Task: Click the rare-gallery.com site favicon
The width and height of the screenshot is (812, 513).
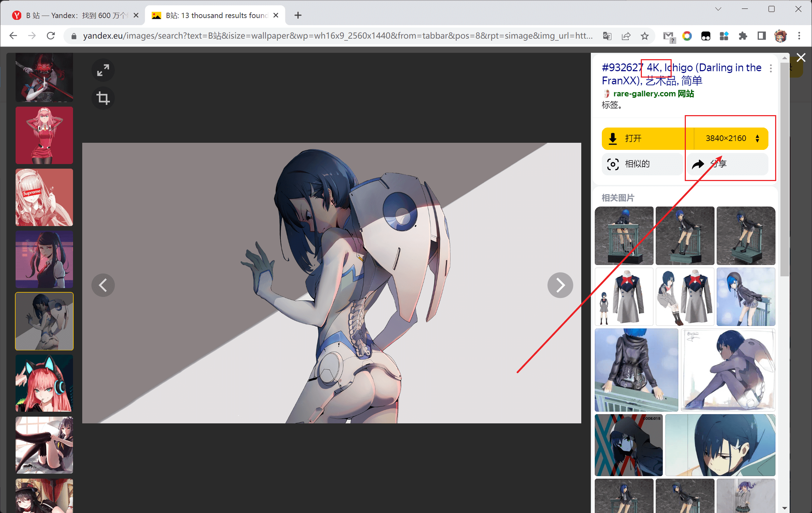Action: click(x=606, y=94)
